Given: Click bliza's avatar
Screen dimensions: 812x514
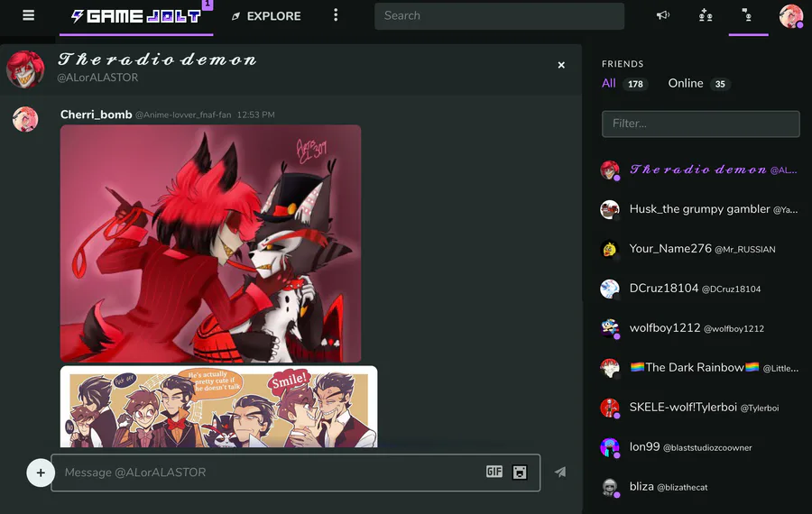Looking at the screenshot, I should (x=610, y=488).
